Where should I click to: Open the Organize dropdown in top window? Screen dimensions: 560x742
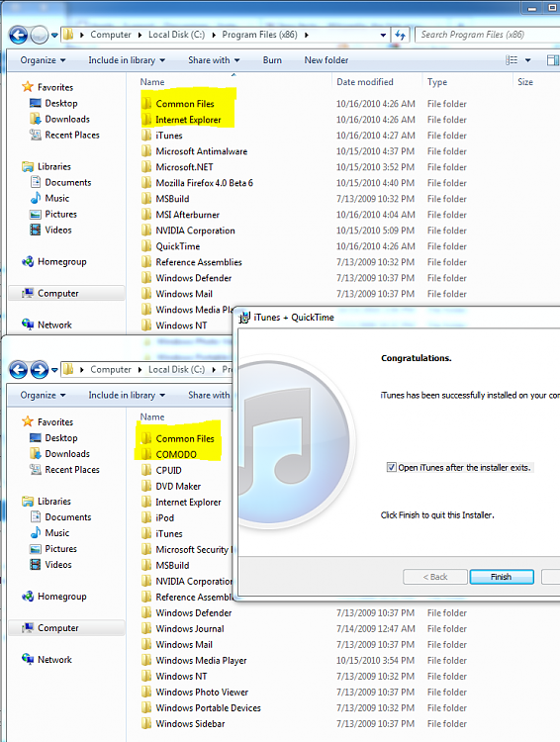click(43, 60)
